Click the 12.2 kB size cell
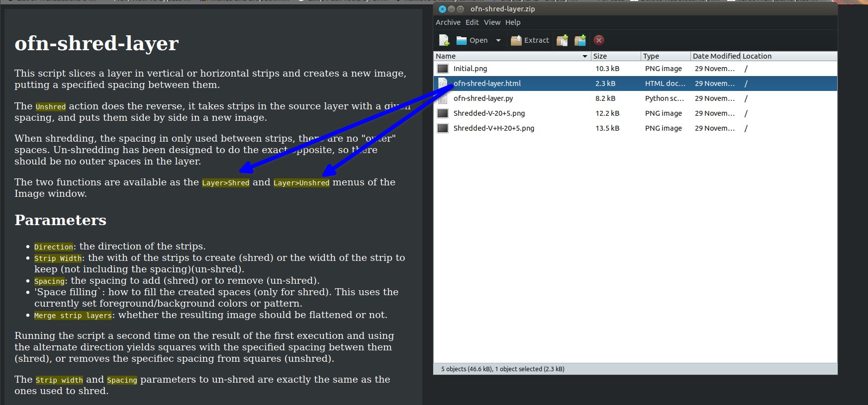The height and width of the screenshot is (405, 868). tap(607, 113)
